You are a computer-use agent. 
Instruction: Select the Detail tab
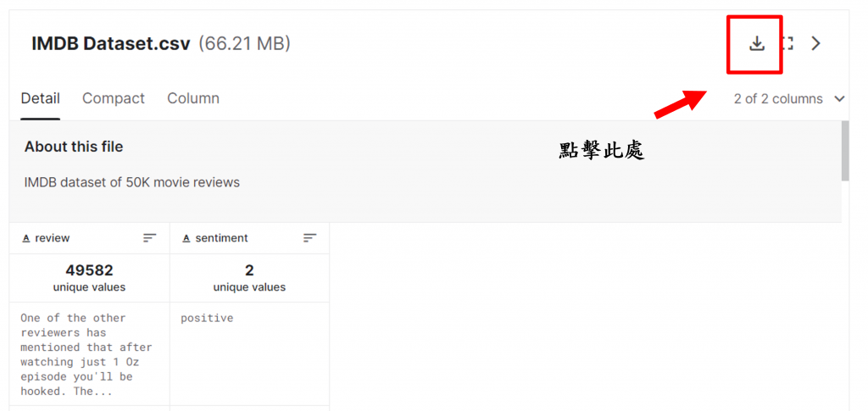[41, 98]
